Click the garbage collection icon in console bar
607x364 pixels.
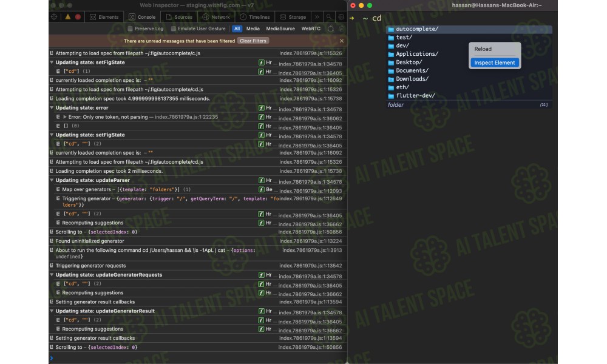tap(330, 29)
